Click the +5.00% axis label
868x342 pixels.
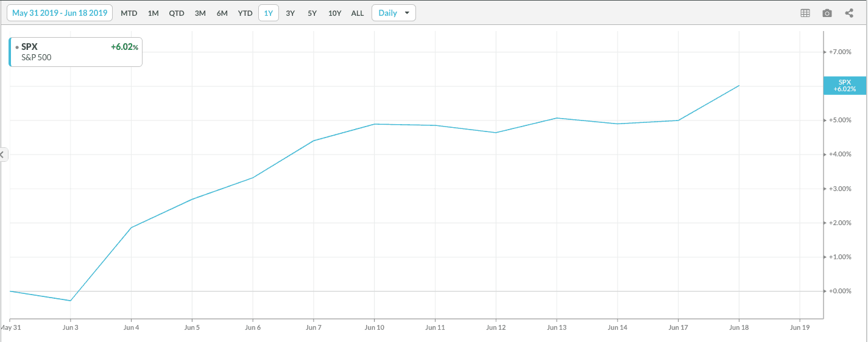coord(839,120)
